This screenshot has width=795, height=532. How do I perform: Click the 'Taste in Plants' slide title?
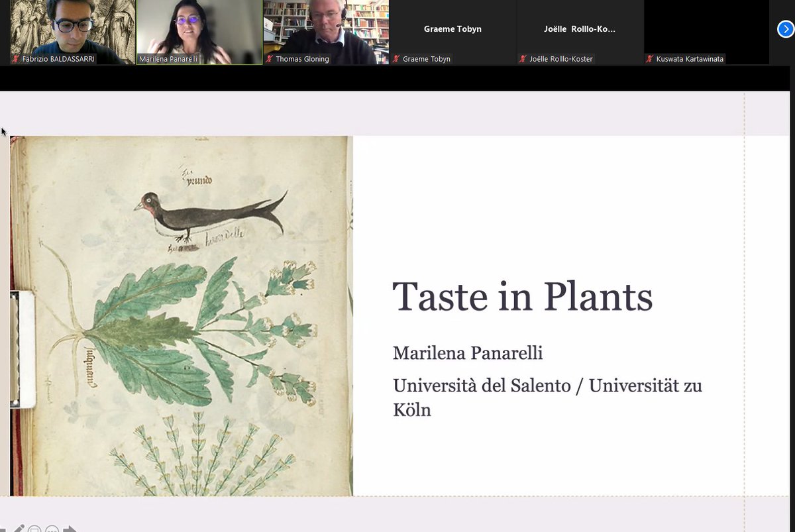click(x=523, y=296)
